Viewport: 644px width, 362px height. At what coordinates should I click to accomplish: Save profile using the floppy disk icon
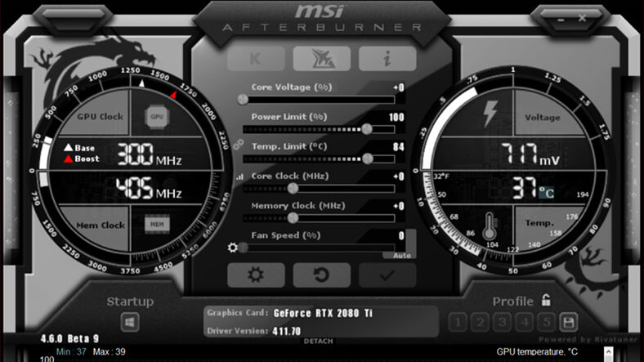pyautogui.click(x=568, y=321)
